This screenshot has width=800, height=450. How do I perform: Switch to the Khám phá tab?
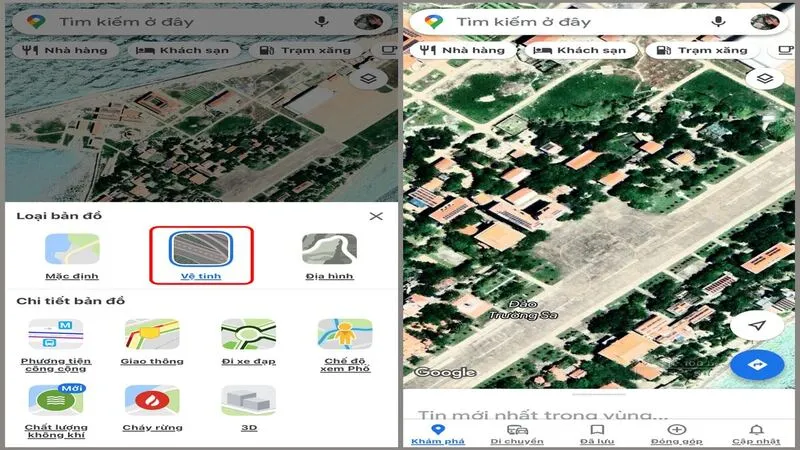tap(438, 434)
